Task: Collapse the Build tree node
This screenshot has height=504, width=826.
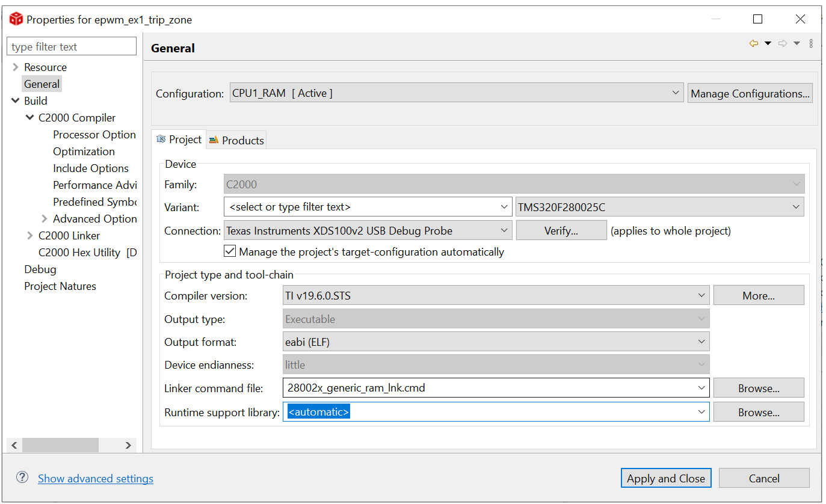Action: click(16, 101)
